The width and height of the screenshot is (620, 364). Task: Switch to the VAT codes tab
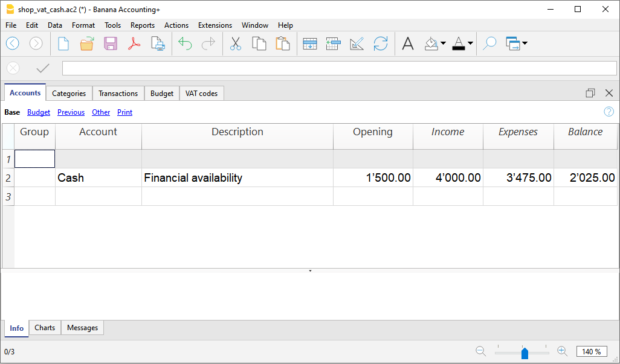click(201, 93)
